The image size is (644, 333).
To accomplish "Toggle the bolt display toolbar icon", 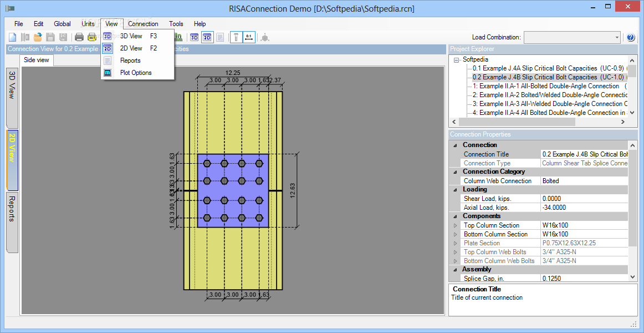I will [236, 37].
